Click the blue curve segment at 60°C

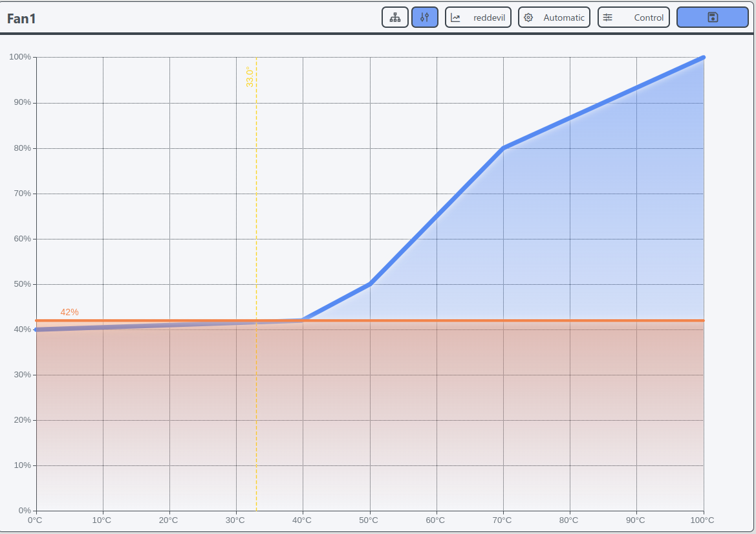[x=437, y=216]
